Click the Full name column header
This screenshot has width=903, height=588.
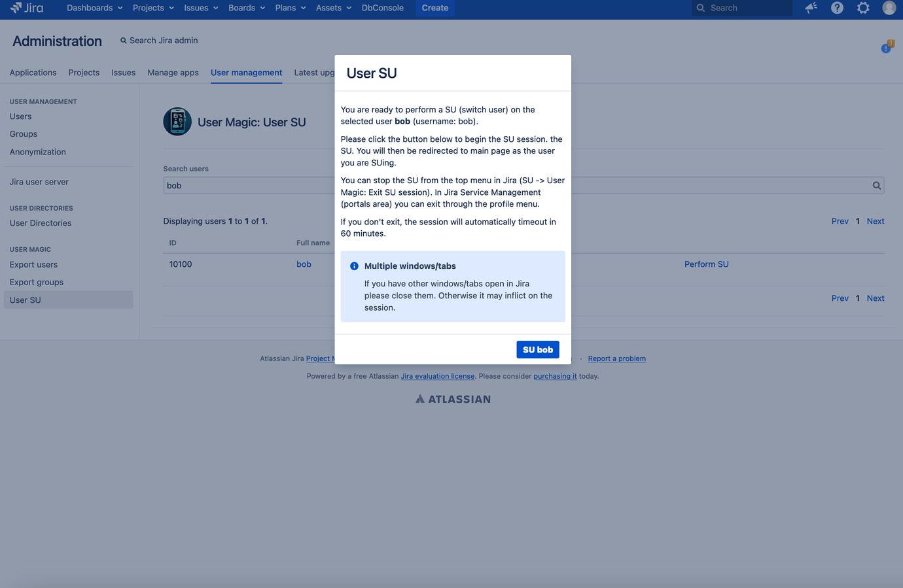(x=313, y=243)
